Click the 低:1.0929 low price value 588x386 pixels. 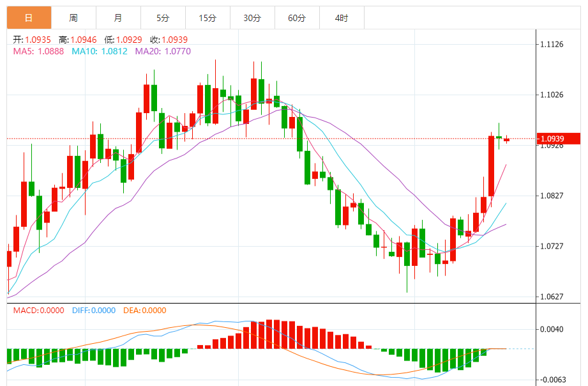coord(123,40)
